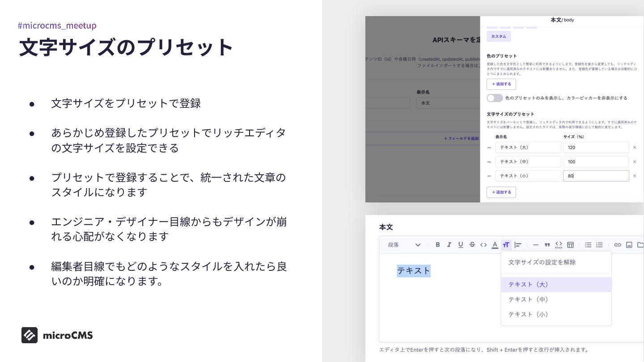Remove the テキスト（中） preset row
644x362 pixels.
tap(635, 162)
